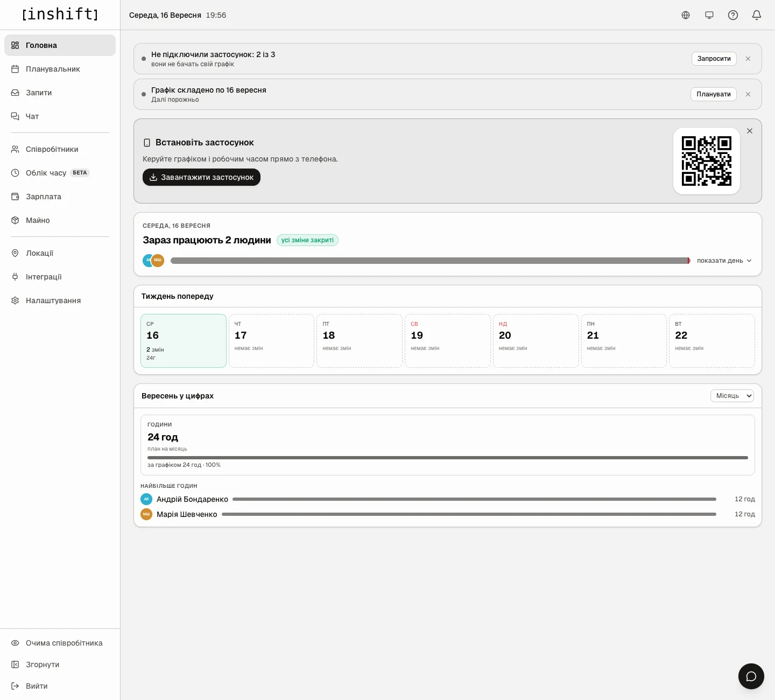775x700 pixels.
Task: Go to Зарплата section
Action: pos(60,197)
